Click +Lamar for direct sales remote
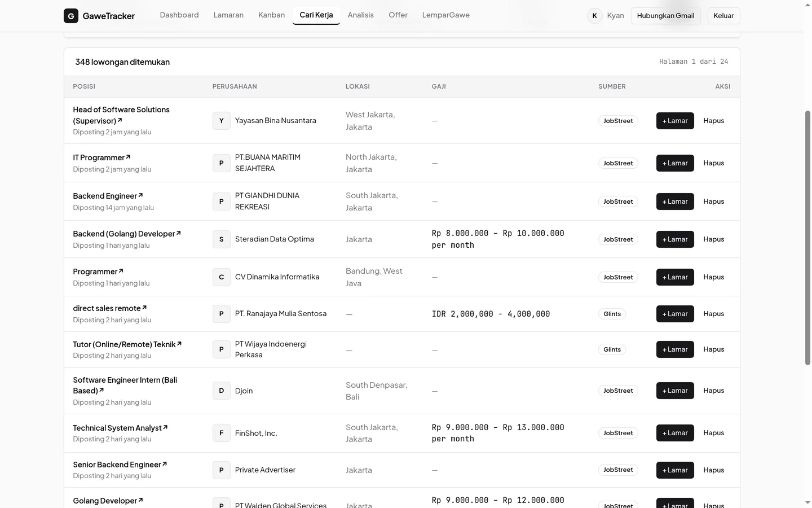Screen dimensions: 812x508 (x=675, y=314)
